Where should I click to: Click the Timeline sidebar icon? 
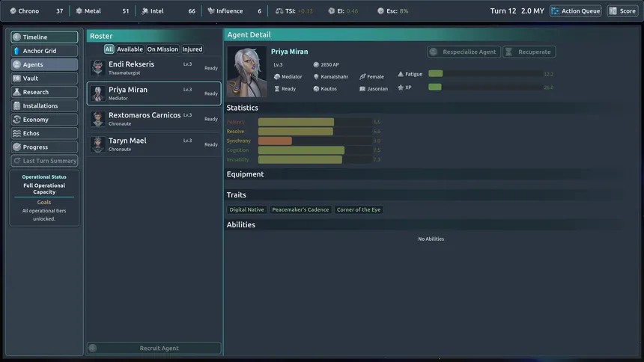tap(16, 37)
